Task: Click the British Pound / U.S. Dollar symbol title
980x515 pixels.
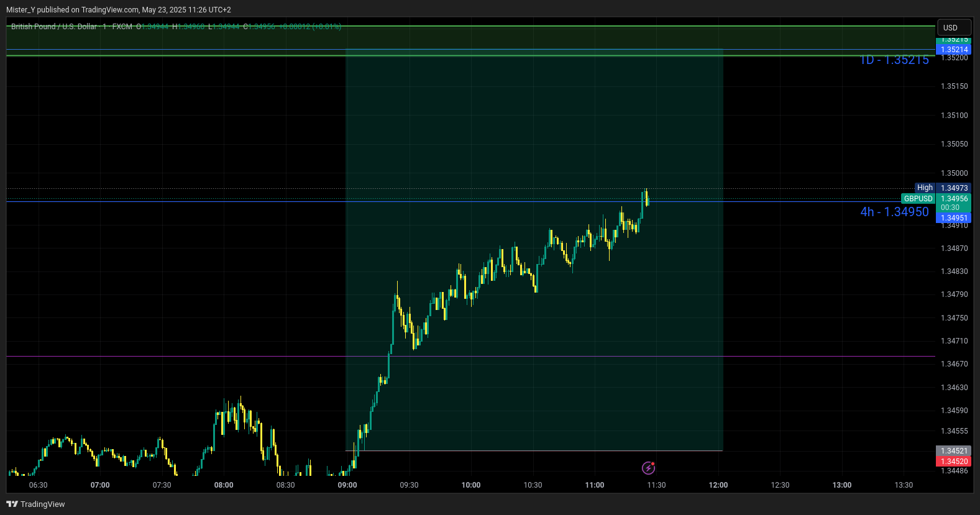Action: coord(54,27)
